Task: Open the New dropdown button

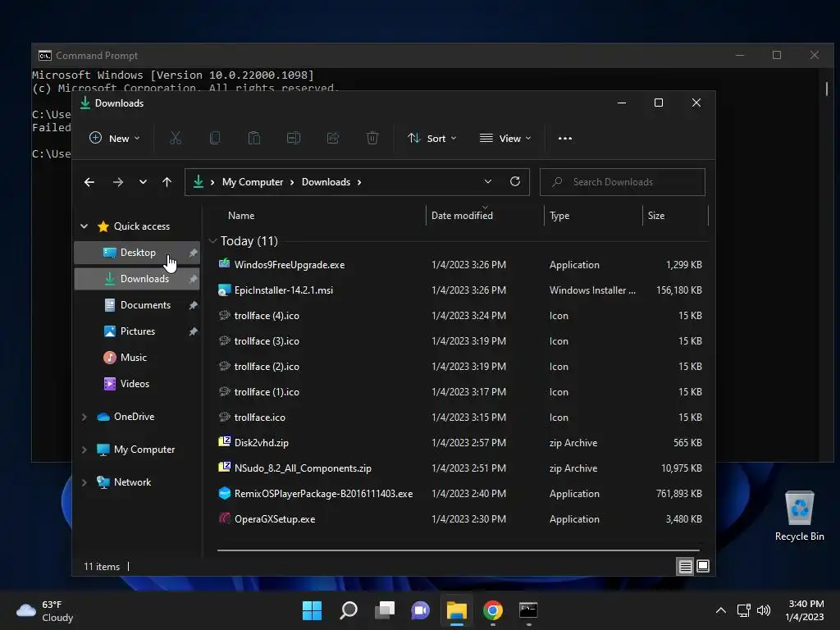Action: click(115, 138)
